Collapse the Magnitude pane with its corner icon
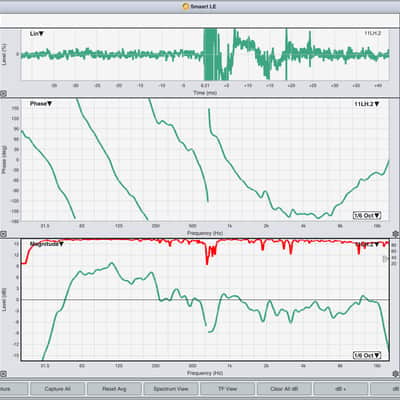400x400 pixels. point(3,374)
